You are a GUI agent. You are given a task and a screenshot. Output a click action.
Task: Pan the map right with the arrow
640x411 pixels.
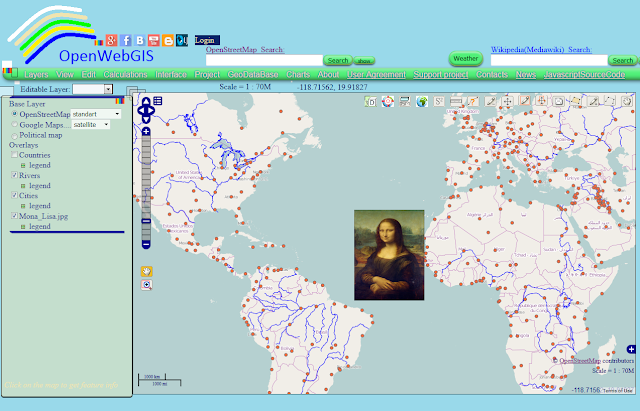[151, 110]
